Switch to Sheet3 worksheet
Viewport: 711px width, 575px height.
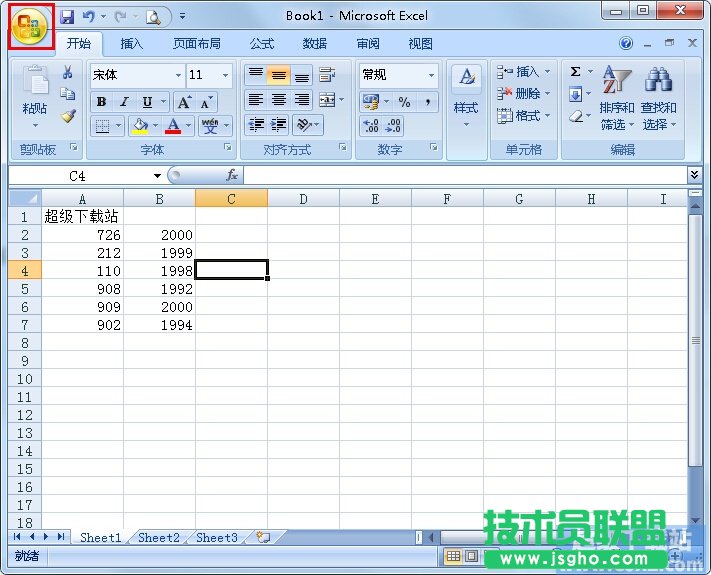217,537
